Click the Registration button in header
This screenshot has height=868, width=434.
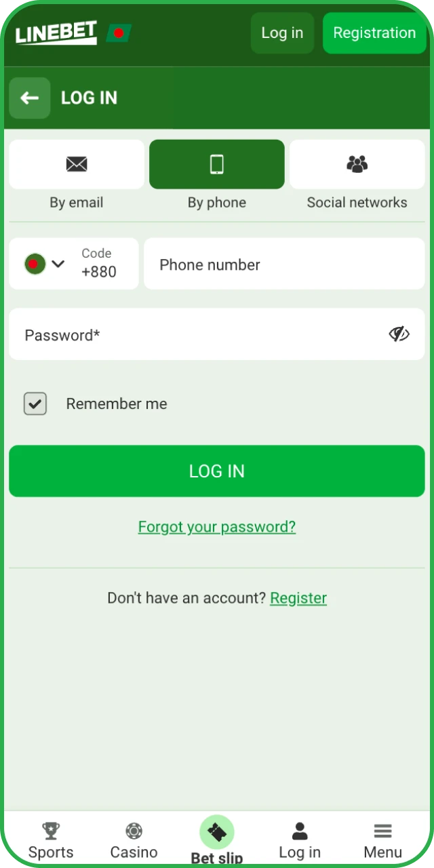374,33
